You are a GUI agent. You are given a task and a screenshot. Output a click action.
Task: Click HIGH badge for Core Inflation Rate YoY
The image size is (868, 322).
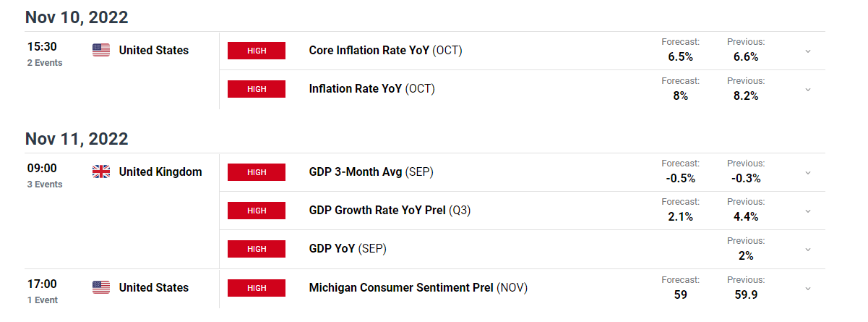257,51
